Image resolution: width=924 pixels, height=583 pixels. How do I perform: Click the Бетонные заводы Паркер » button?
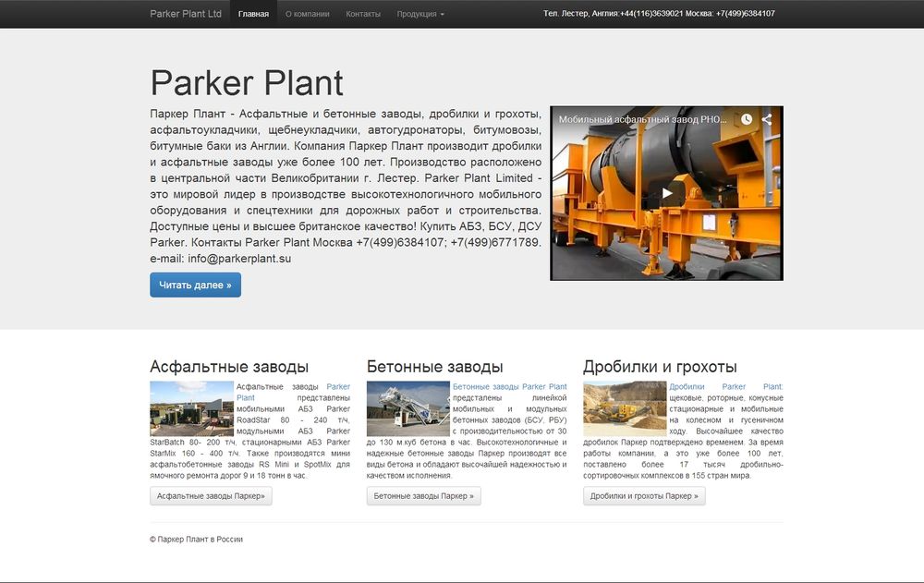(x=424, y=496)
